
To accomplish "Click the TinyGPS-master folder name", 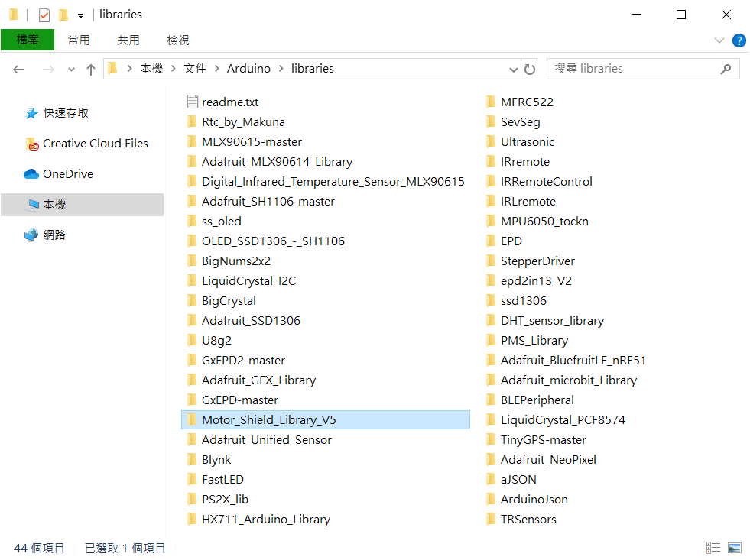I will coord(544,439).
